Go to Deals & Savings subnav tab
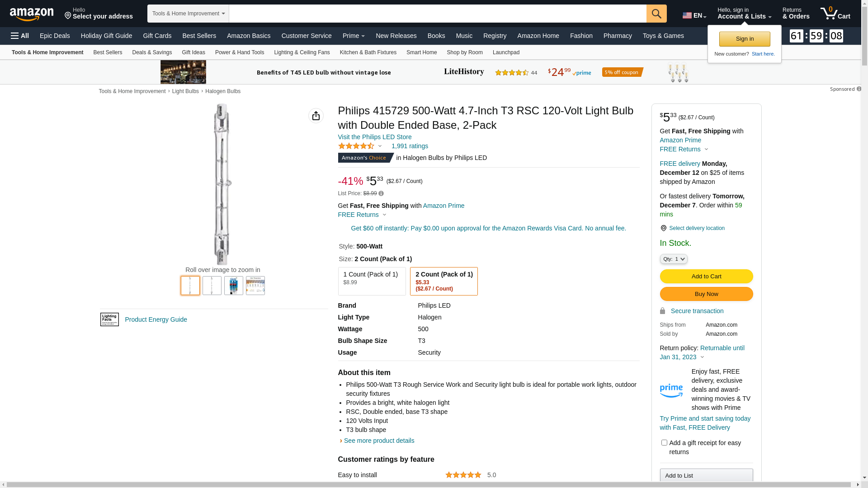868x488 pixels. coord(152,52)
